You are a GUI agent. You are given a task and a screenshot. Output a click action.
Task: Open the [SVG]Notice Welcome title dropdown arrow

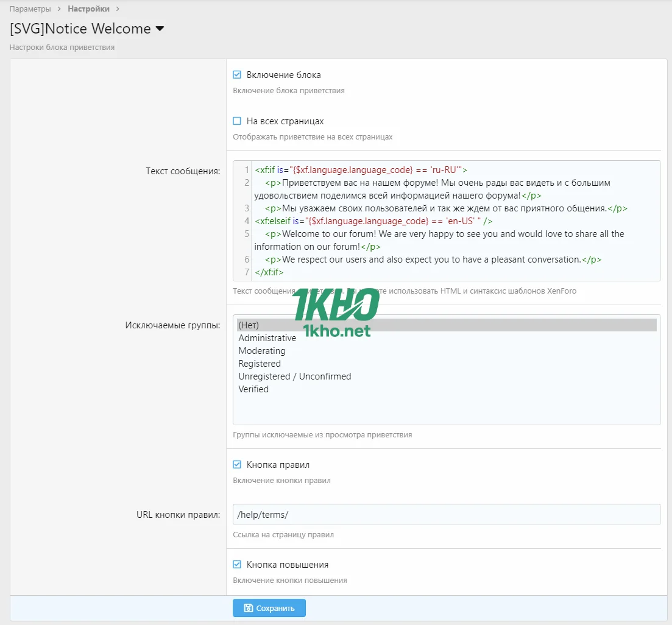click(x=160, y=29)
